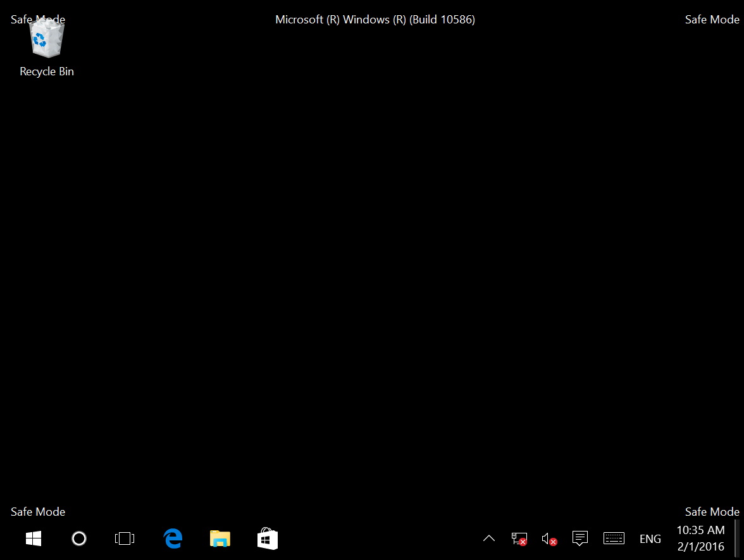Viewport: 744px width, 560px height.
Task: Show the touch keyboard
Action: coord(614,538)
